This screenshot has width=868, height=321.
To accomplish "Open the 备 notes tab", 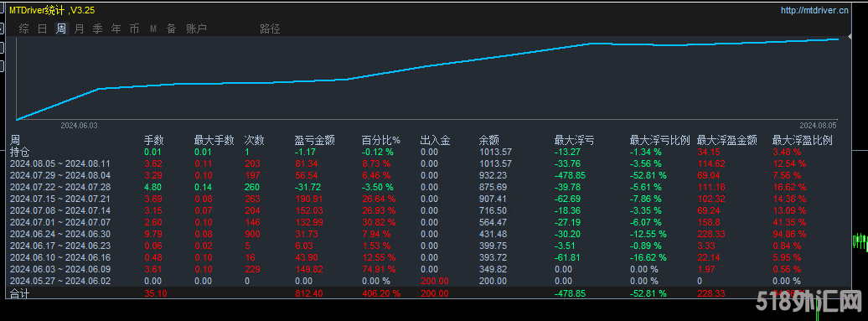I will tap(171, 28).
